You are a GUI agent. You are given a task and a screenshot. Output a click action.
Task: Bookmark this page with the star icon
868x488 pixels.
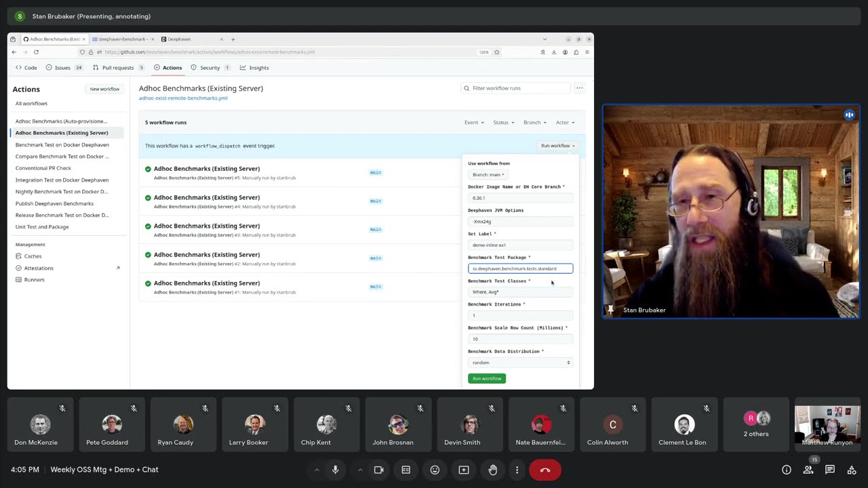(x=497, y=52)
